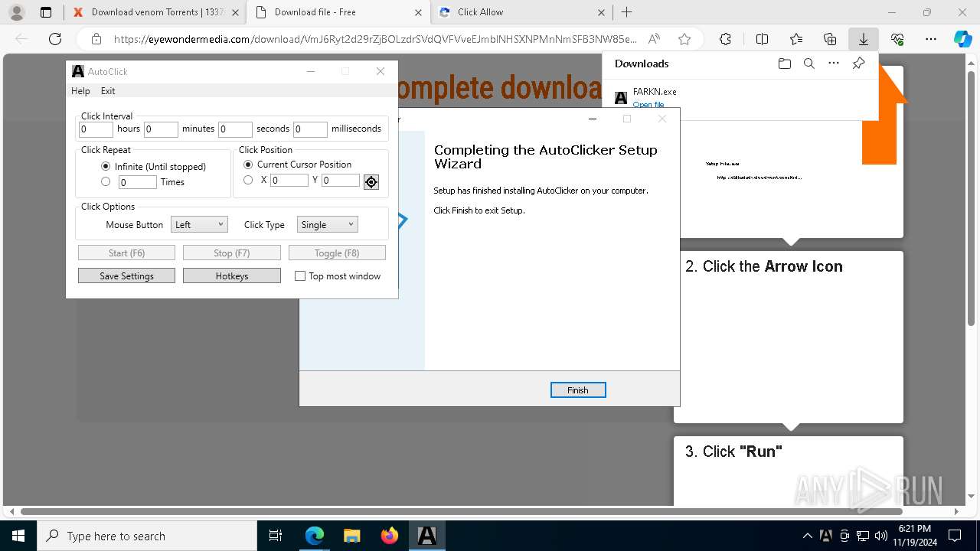Image resolution: width=980 pixels, height=551 pixels.
Task: Open volume control in system tray
Action: pos(881,536)
